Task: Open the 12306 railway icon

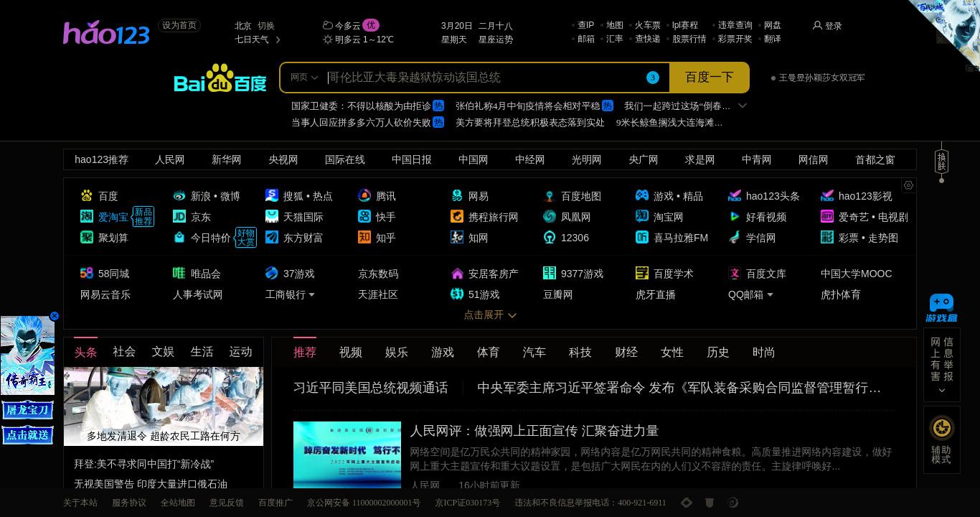Action: point(550,237)
